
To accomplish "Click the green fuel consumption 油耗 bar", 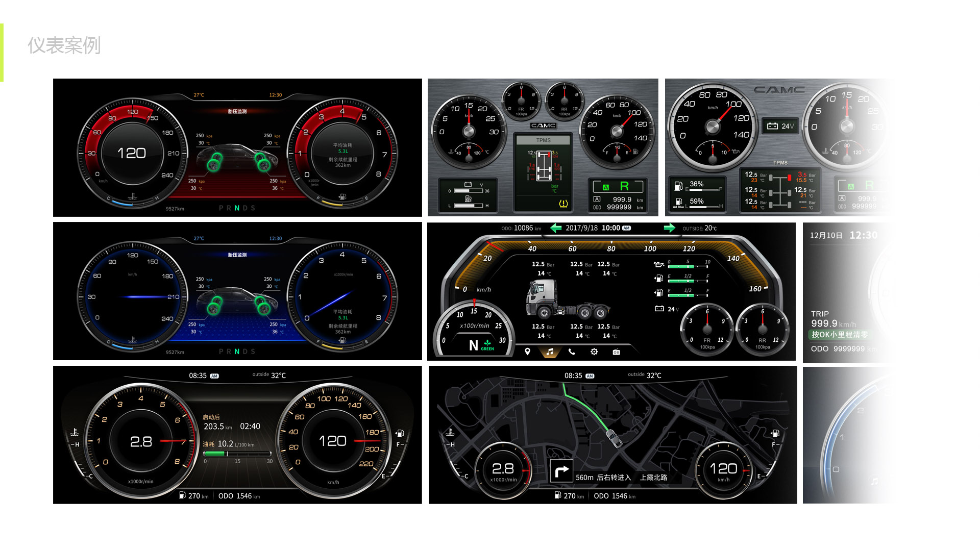I will pyautogui.click(x=214, y=454).
